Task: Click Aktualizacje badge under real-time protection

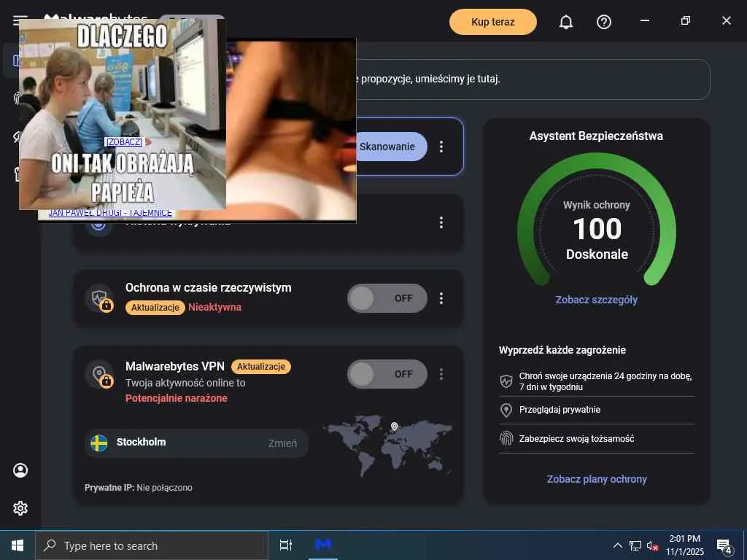Action: (155, 308)
